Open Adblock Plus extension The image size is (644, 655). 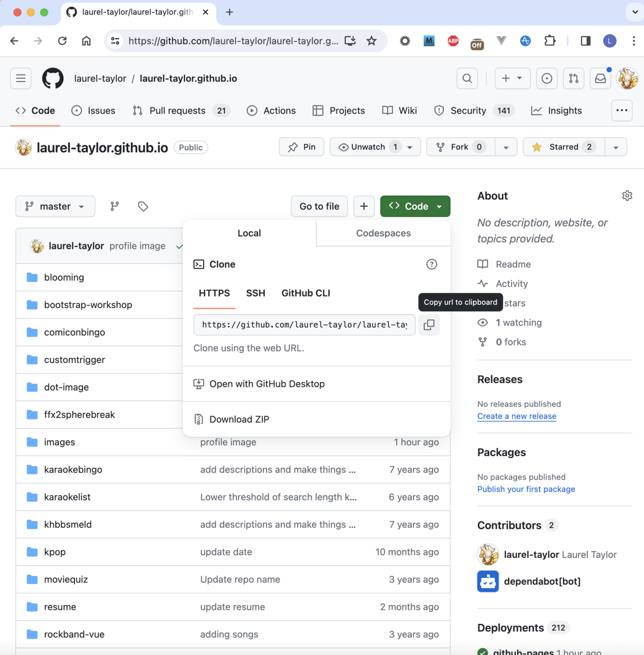coord(453,41)
